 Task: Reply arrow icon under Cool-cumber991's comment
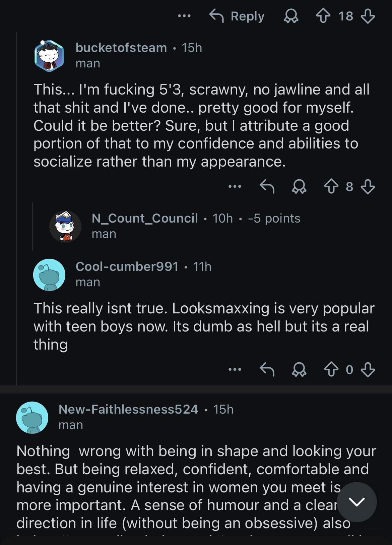click(x=267, y=370)
